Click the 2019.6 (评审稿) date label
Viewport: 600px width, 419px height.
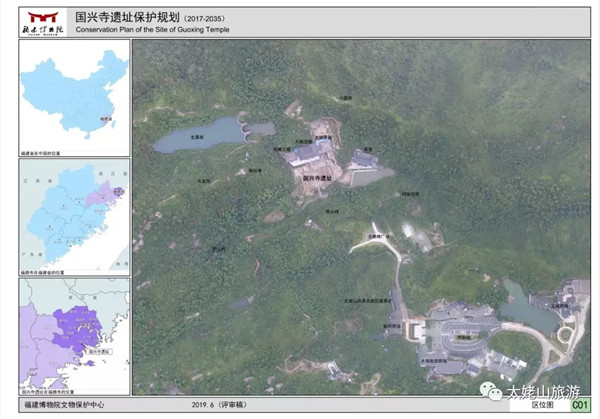[x=219, y=404]
